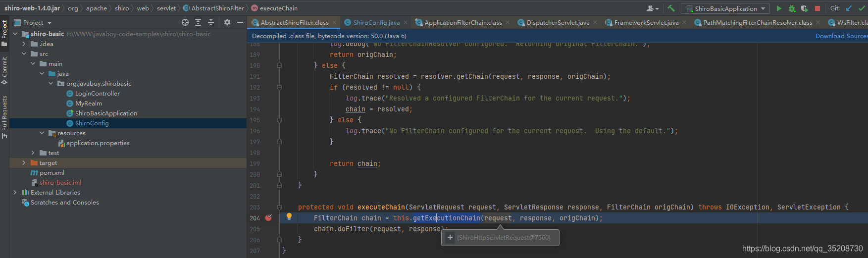868x258 pixels.
Task: Click line number 199 in gutter
Action: click(x=255, y=163)
